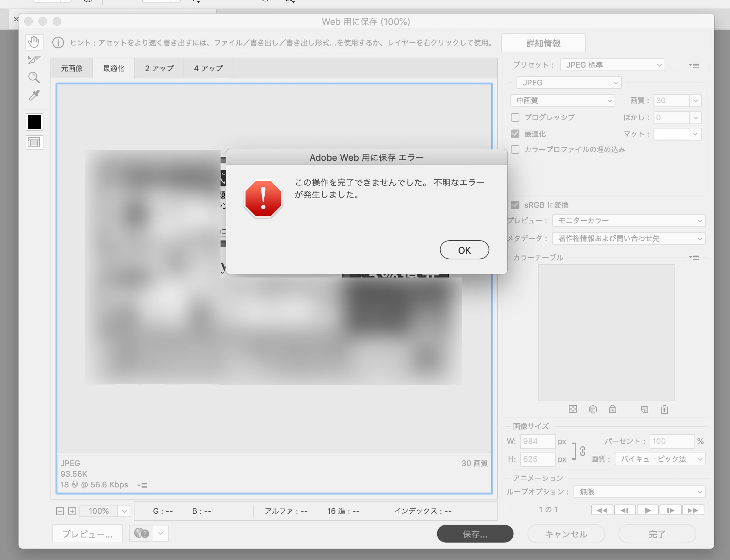Screen dimensions: 730x560
Task: Enable the プログレッシブ checkbox
Action: [515, 117]
